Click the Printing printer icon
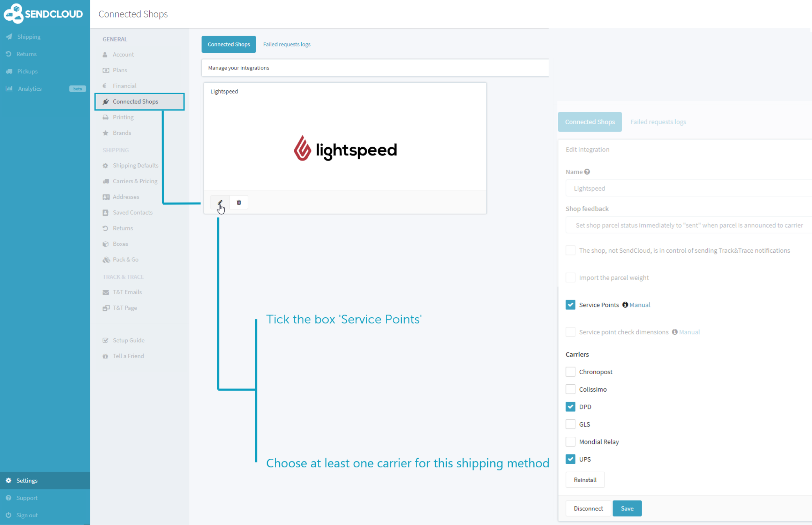Screen dimensions: 812x525 (106, 117)
